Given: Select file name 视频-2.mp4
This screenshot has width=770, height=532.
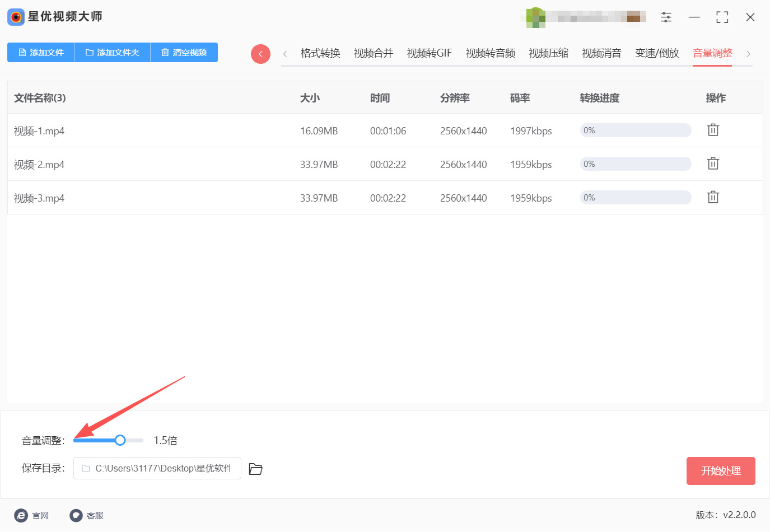Looking at the screenshot, I should click(39, 165).
